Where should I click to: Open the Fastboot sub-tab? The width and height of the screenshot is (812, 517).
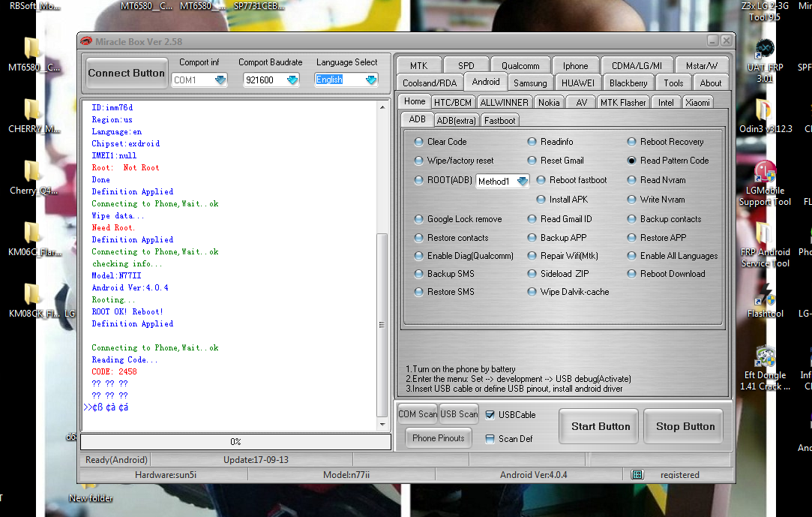point(500,121)
